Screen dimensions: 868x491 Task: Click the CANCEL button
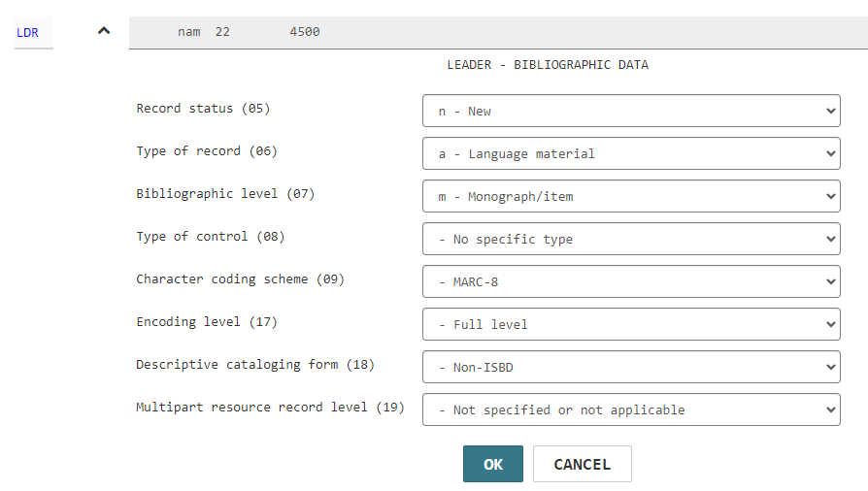click(582, 464)
